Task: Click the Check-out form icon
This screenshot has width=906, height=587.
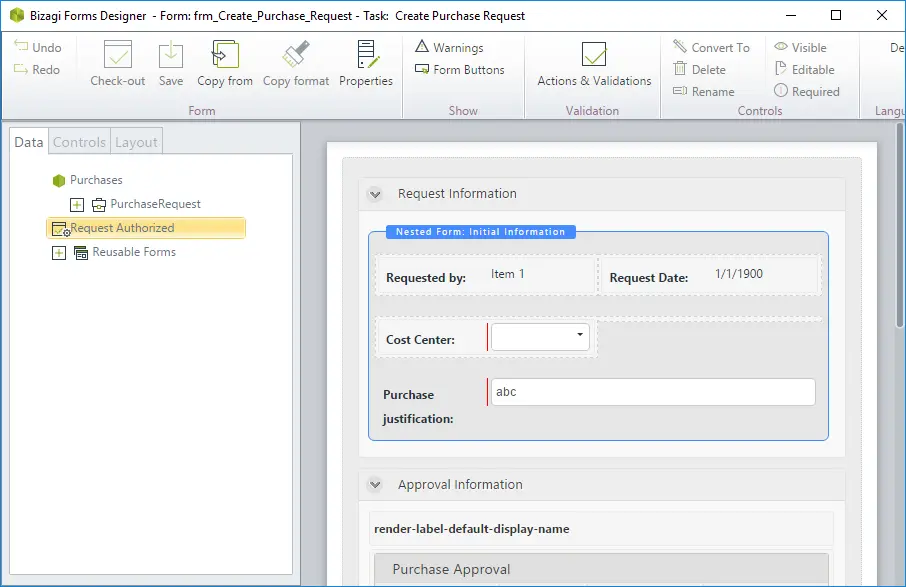Action: pos(118,55)
